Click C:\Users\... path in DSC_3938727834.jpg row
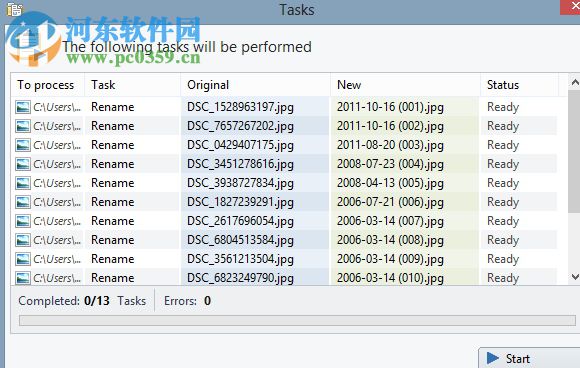The image size is (580, 368). 57,183
